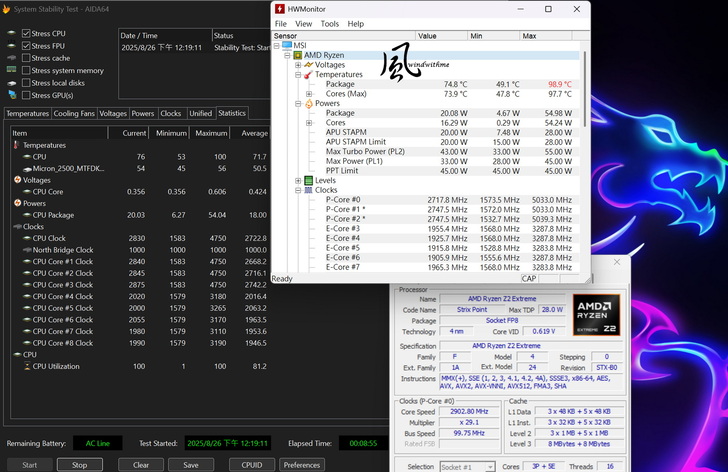728x472 pixels.
Task: Click the AMD Ryzen chip icon in tree
Action: pyautogui.click(x=298, y=55)
